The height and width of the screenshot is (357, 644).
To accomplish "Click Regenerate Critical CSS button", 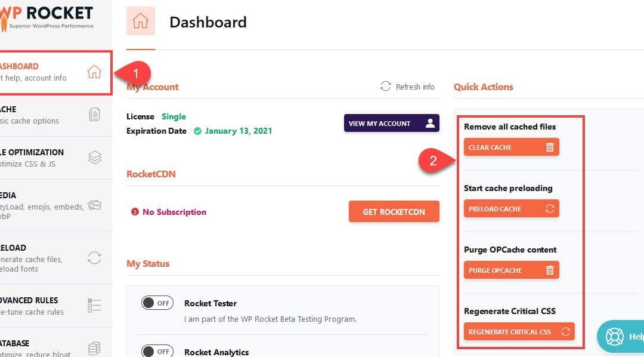I will point(519,331).
